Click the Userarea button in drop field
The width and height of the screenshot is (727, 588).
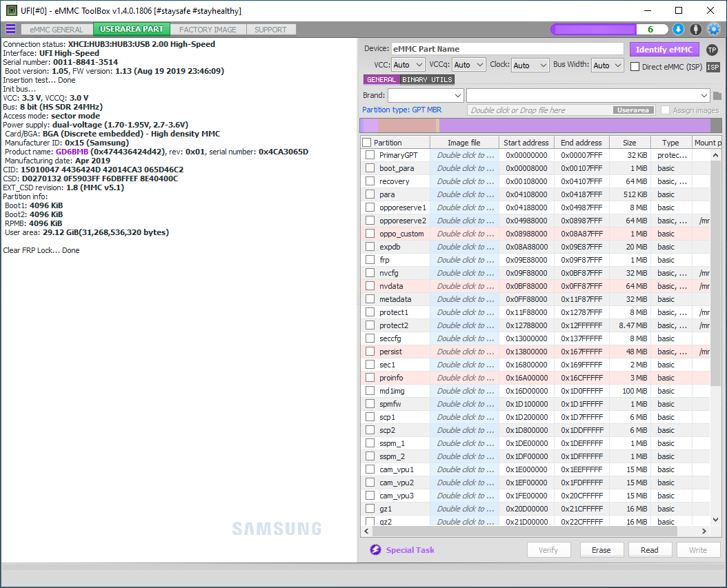click(633, 110)
